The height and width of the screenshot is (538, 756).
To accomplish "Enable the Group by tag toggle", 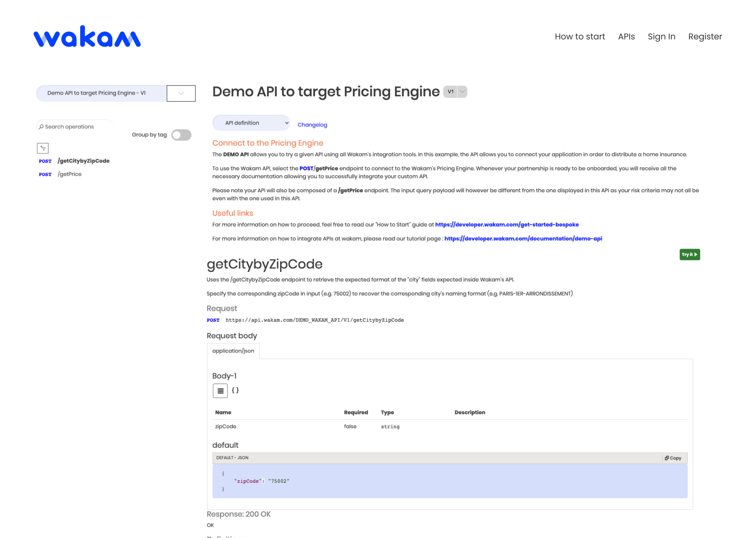I will [181, 134].
